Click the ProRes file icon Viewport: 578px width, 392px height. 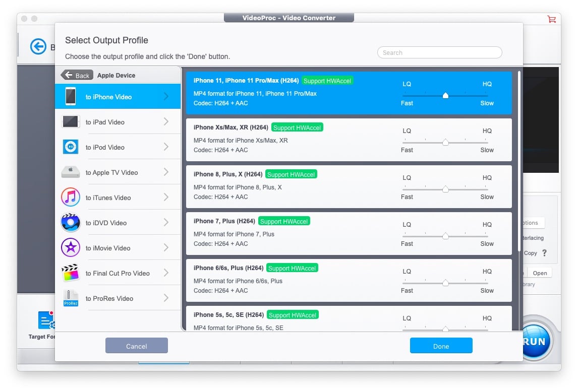pos(71,298)
